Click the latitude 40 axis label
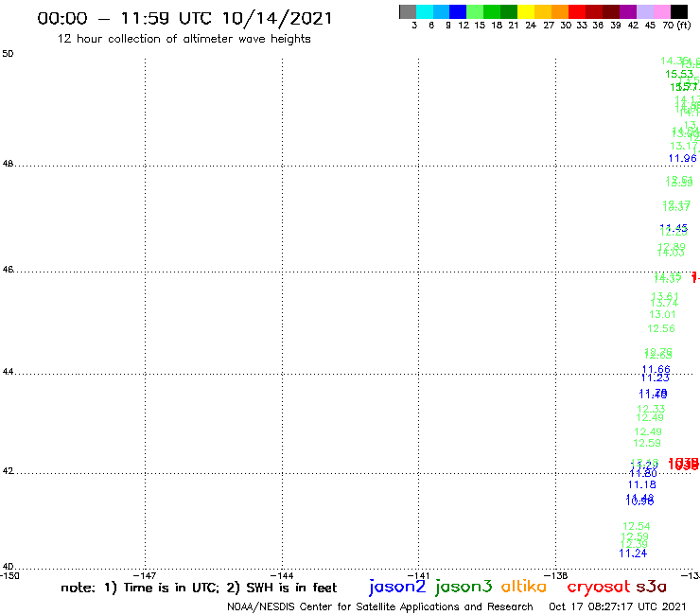Screen dimensions: 700x615 pos(8,567)
